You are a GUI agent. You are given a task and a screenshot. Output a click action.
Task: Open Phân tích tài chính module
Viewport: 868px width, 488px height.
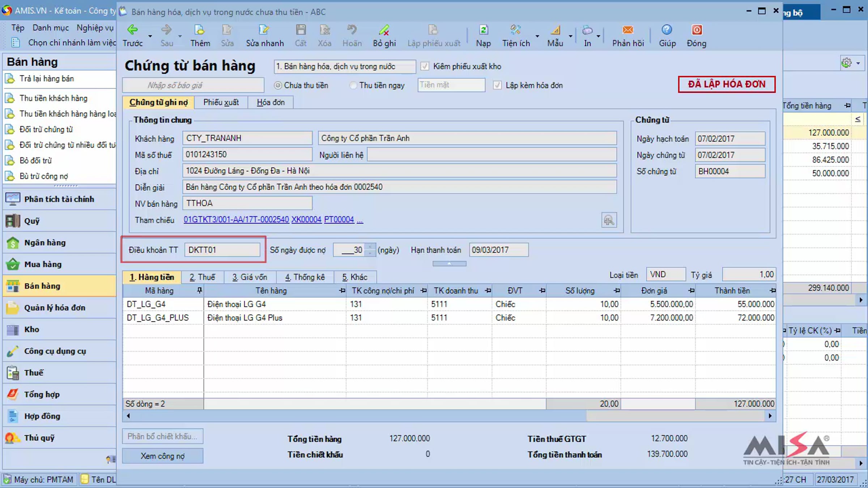pos(59,199)
